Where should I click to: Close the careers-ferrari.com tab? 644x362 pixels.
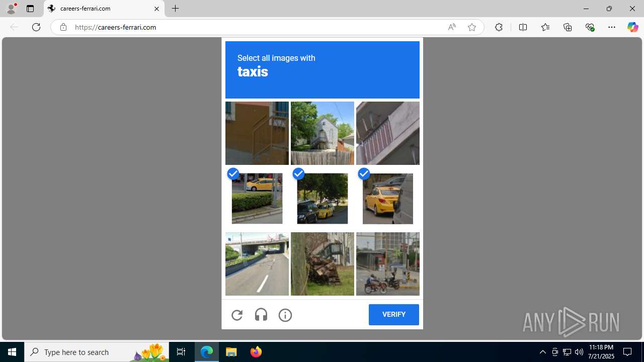pyautogui.click(x=156, y=9)
